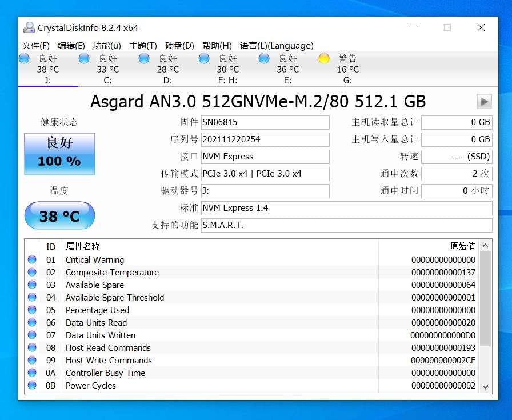The height and width of the screenshot is (420, 512).
Task: Switch to the 28 °C D: drive tab
Action: [168, 69]
